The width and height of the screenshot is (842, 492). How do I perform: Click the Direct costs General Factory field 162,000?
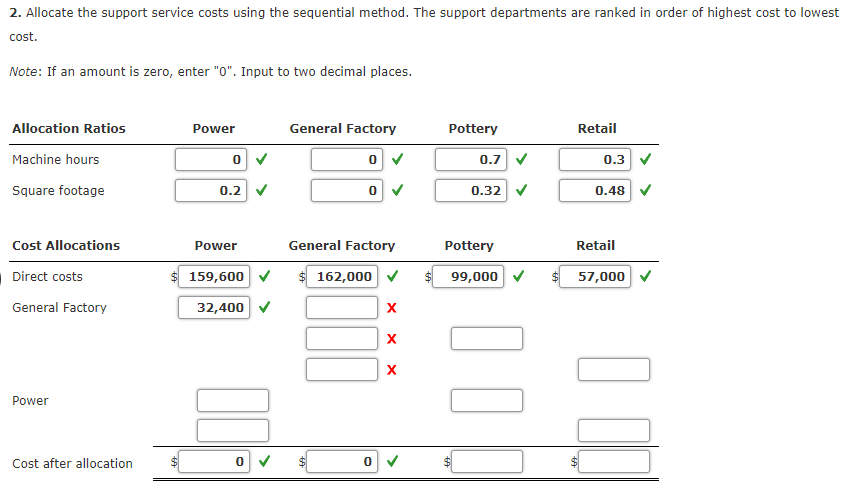(342, 277)
